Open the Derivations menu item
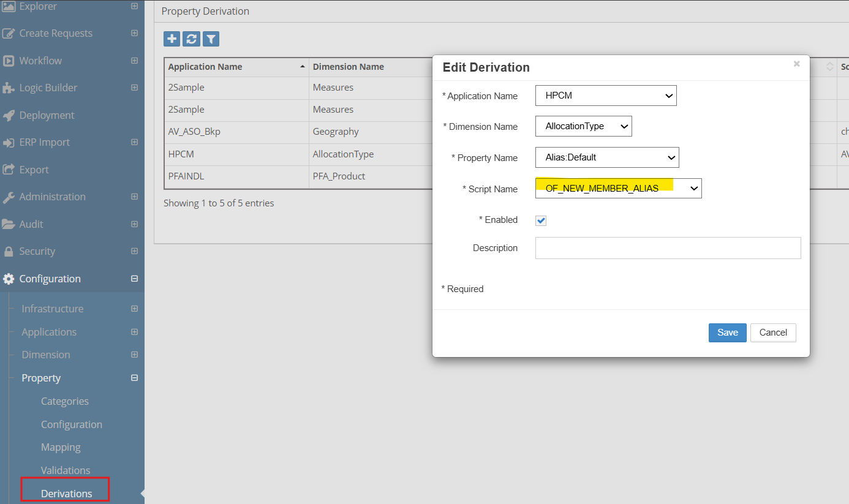 66,494
